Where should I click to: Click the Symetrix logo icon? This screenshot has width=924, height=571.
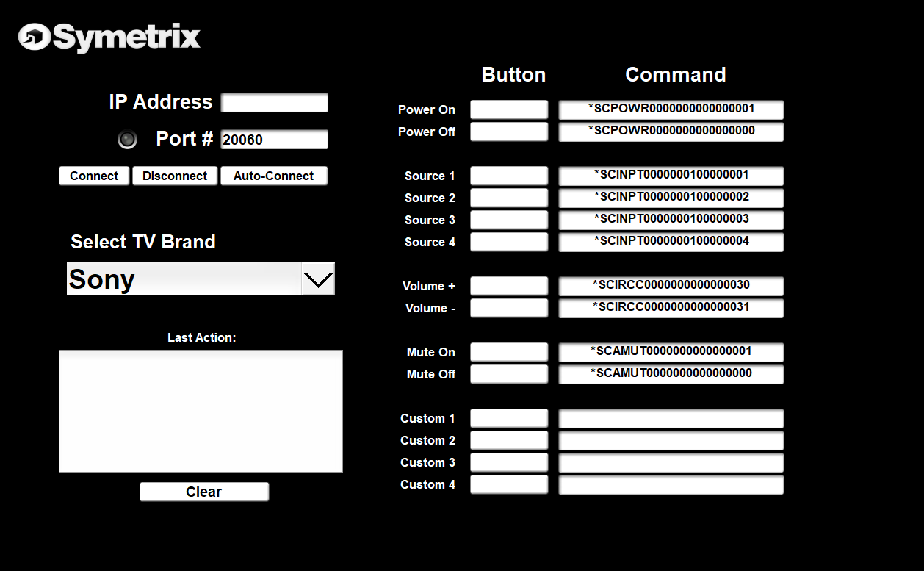34,37
